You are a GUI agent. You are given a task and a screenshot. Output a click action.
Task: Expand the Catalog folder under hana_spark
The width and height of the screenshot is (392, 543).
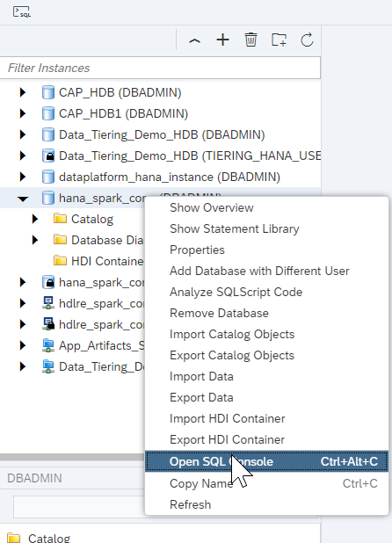click(x=35, y=219)
